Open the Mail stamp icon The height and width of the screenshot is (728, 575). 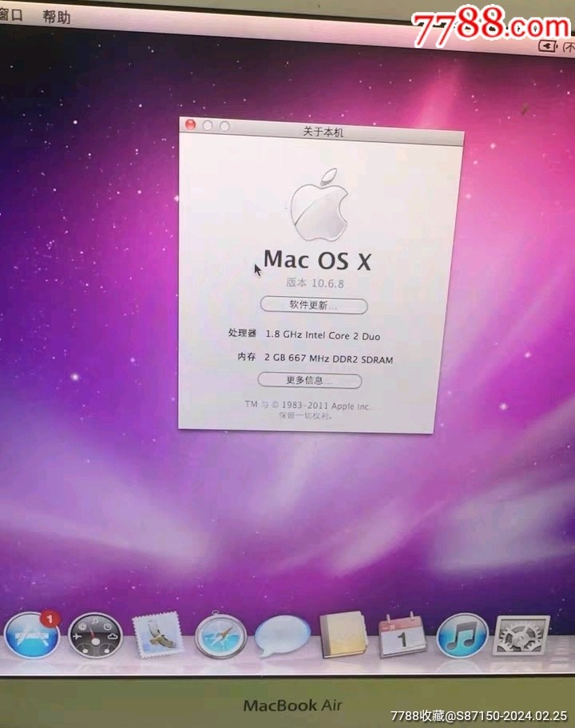158,635
